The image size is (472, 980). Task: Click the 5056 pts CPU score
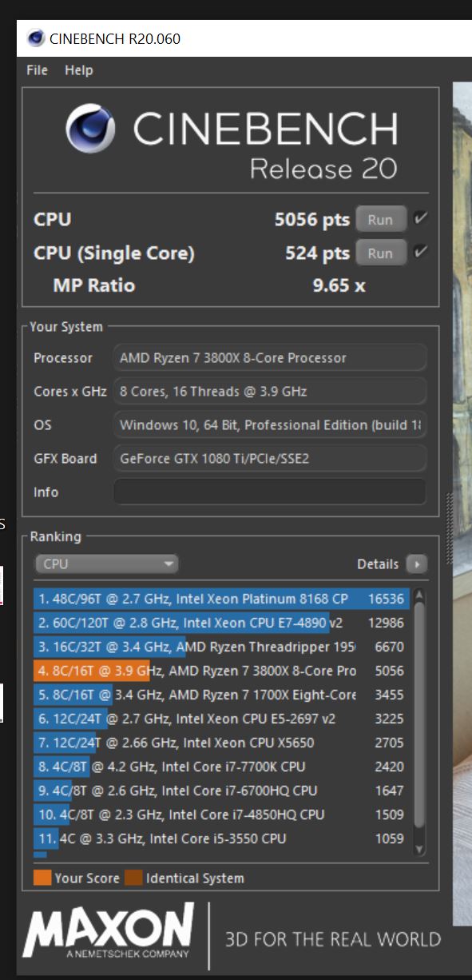coord(312,219)
